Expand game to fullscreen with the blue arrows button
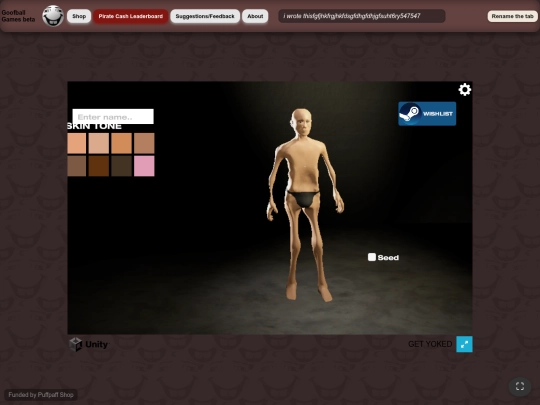 (x=464, y=344)
